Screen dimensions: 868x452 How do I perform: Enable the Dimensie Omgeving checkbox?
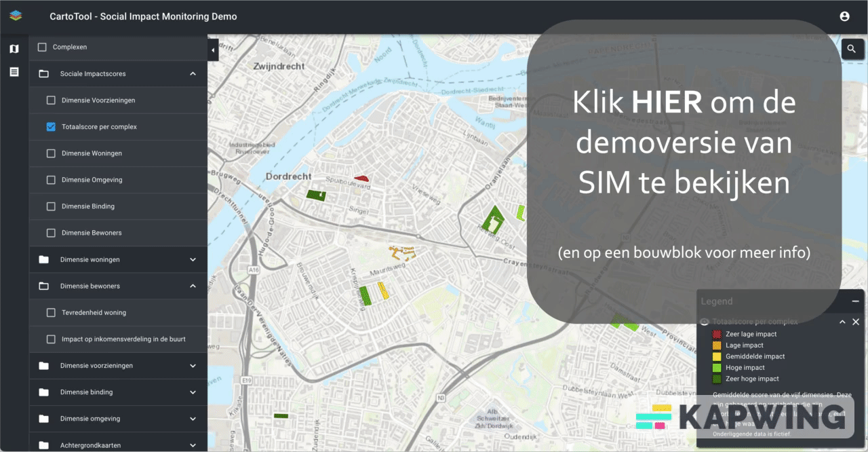click(x=51, y=180)
